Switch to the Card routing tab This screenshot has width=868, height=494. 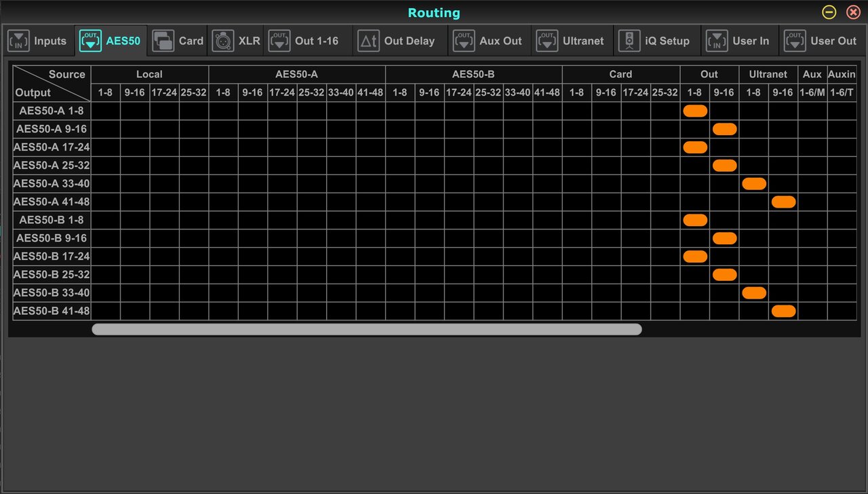pos(178,41)
